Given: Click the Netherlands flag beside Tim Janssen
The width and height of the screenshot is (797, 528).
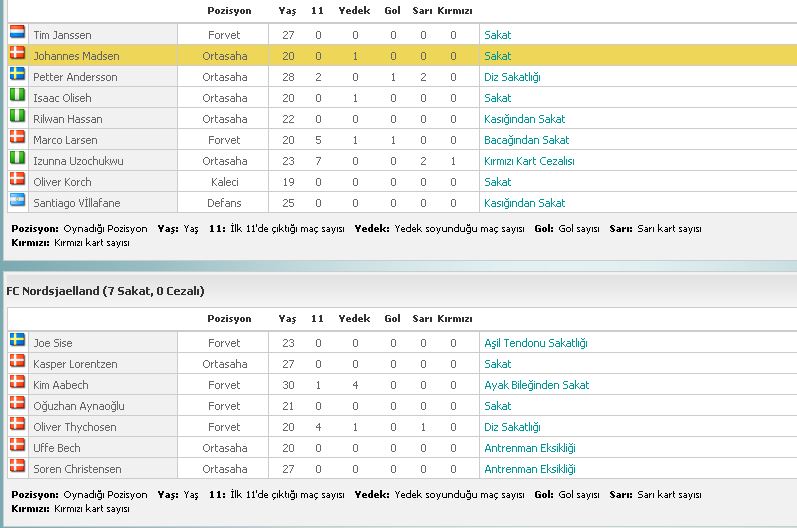Looking at the screenshot, I should pyautogui.click(x=17, y=32).
